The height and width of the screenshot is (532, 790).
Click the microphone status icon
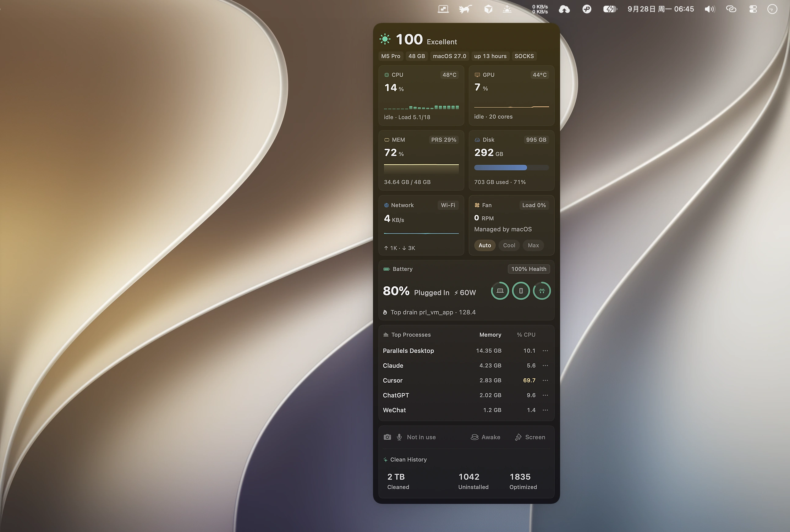(399, 437)
